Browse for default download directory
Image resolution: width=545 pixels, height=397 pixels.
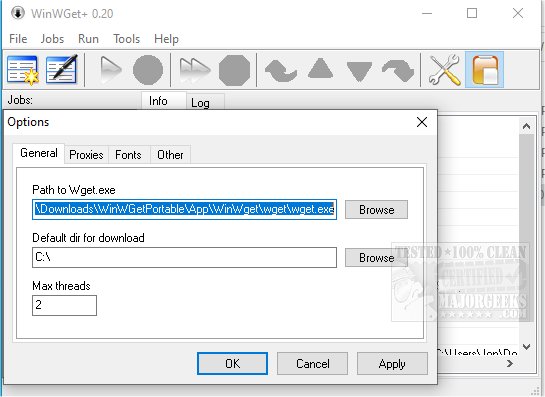(x=376, y=258)
